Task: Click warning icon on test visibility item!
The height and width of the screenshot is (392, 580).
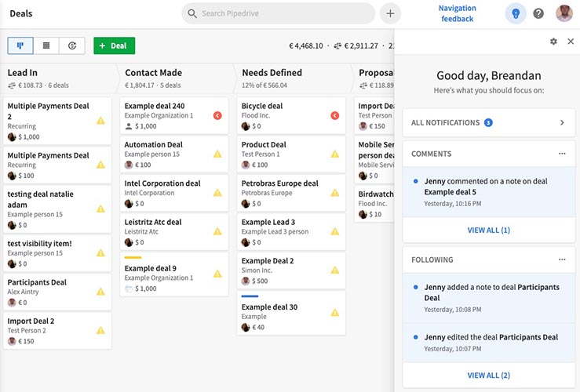Action: pos(100,253)
